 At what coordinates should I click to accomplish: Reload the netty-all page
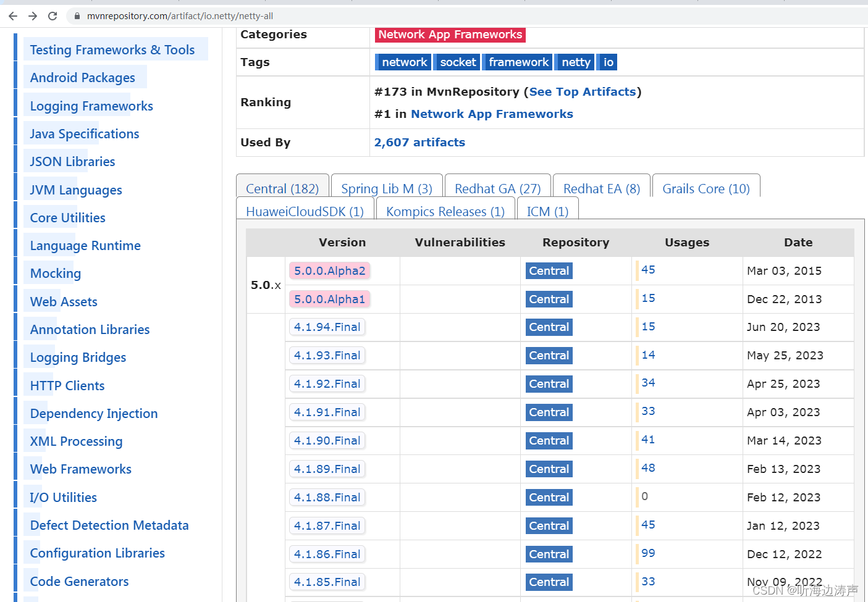53,16
